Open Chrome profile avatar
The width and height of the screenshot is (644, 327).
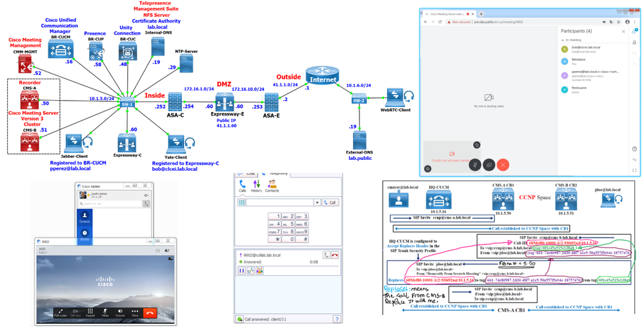click(627, 22)
